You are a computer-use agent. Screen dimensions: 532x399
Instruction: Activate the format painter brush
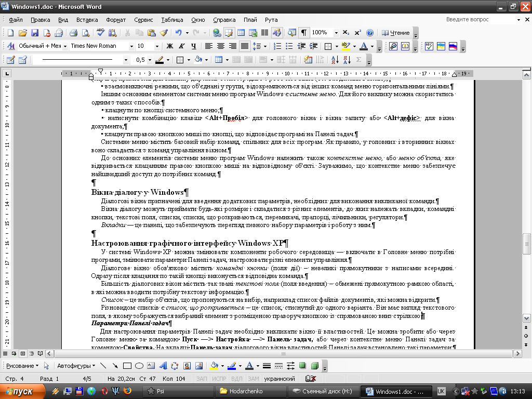pos(164,33)
